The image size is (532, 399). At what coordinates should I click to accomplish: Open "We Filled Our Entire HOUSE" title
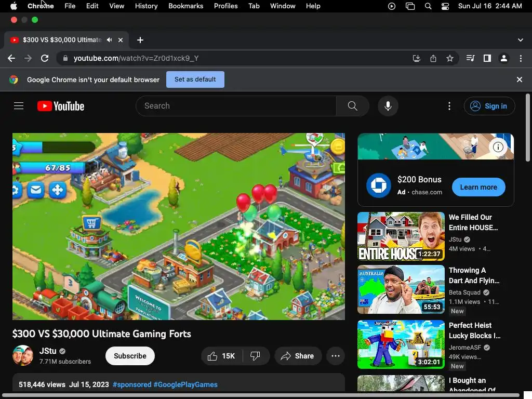(x=473, y=222)
